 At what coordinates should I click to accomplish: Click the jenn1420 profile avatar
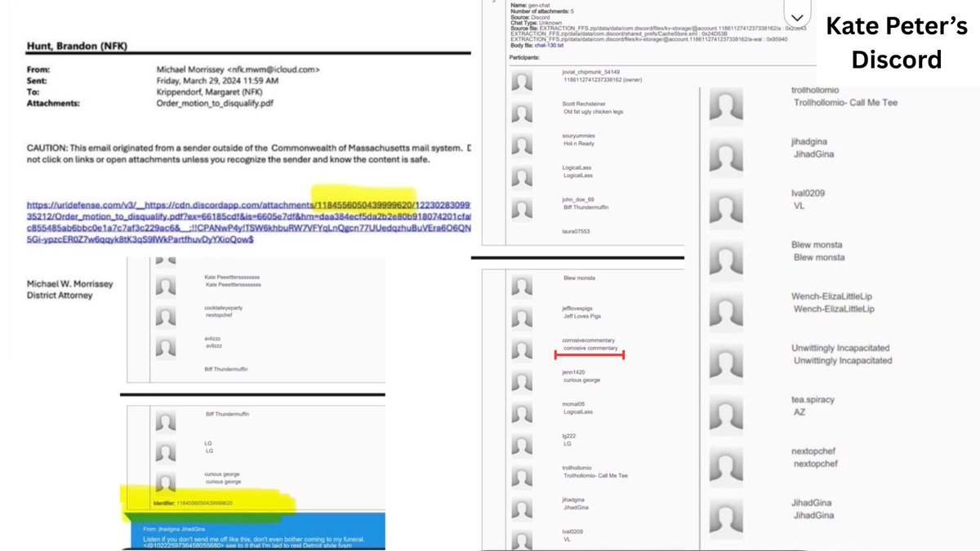522,380
